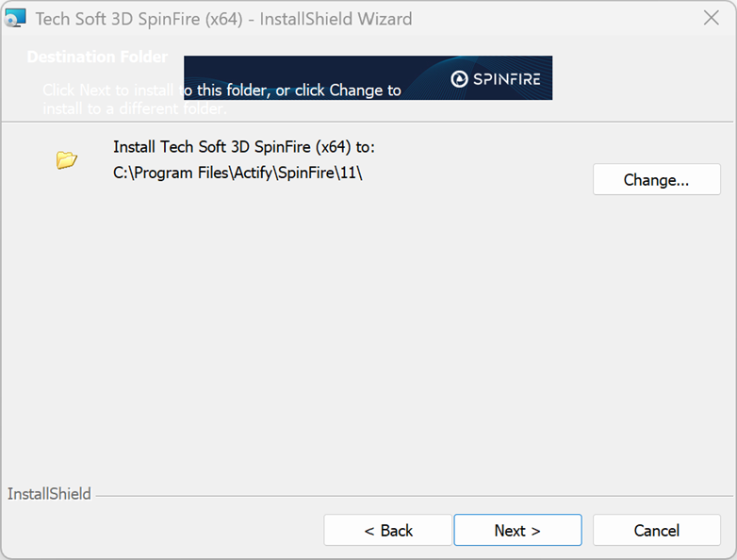
Task: Click the SpinFire circular logo icon
Action: tap(459, 79)
